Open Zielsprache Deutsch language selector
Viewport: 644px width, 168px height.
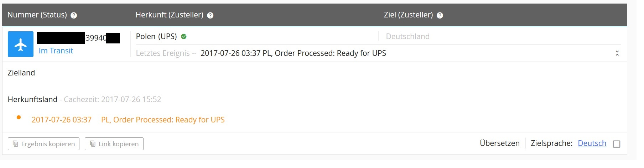point(592,143)
